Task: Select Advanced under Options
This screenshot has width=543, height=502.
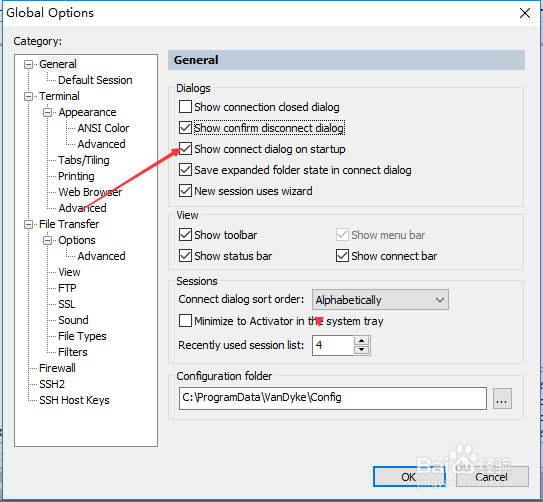Action: [x=101, y=256]
